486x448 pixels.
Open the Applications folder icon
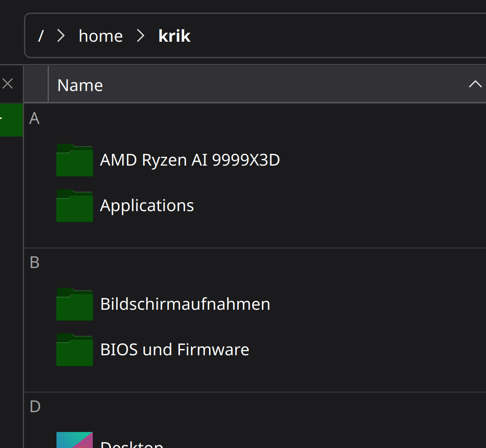[x=74, y=206]
